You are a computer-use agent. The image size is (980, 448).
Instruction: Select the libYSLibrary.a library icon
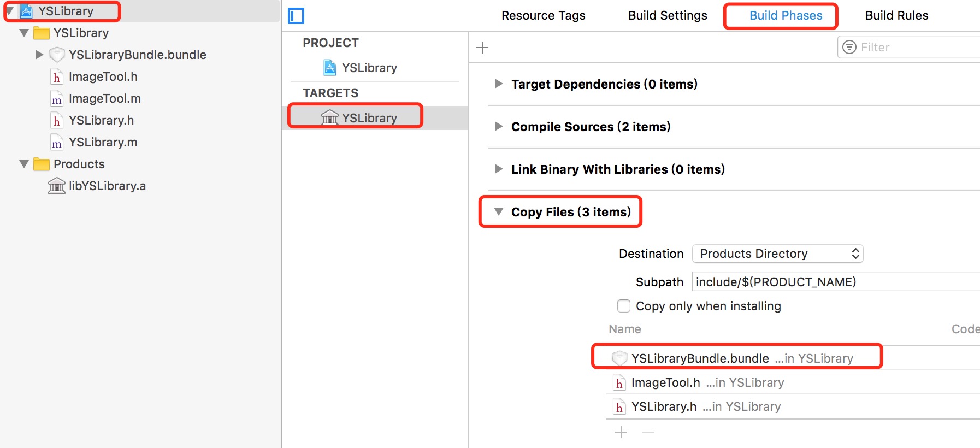pyautogui.click(x=57, y=186)
